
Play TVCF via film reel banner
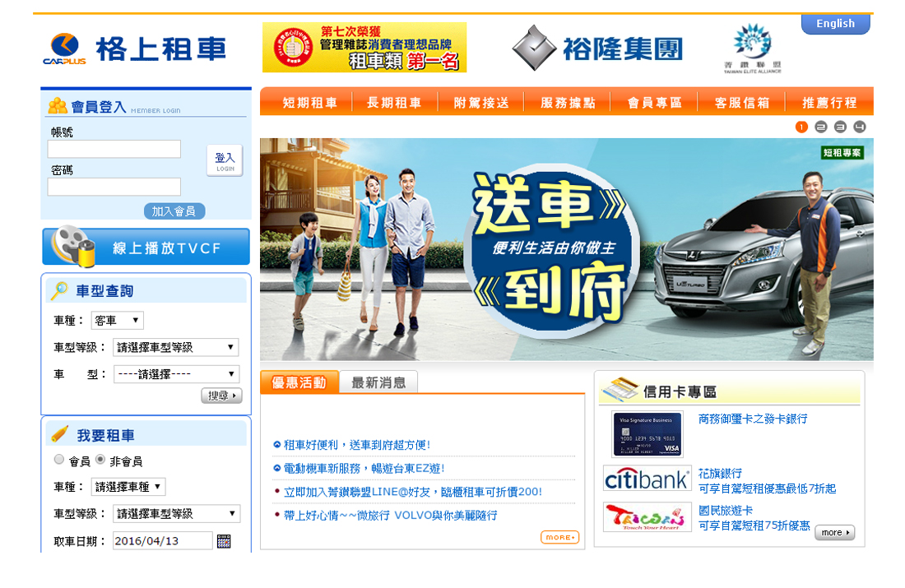coord(146,247)
